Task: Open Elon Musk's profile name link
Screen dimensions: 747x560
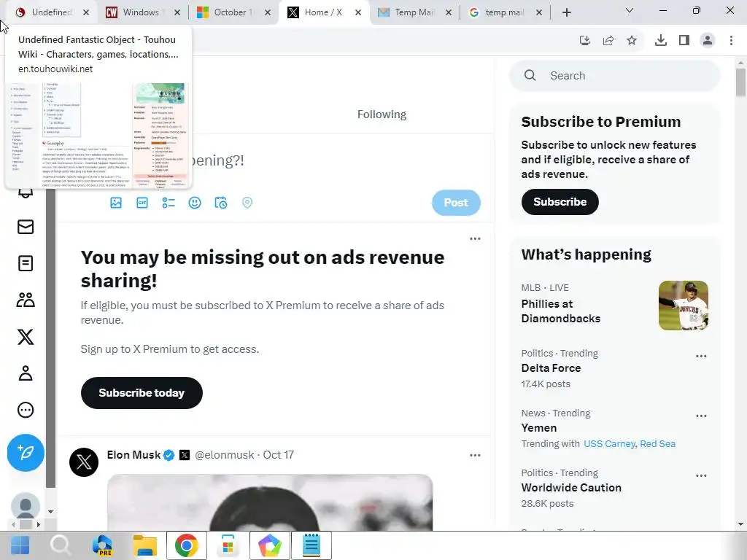Action: point(134,455)
